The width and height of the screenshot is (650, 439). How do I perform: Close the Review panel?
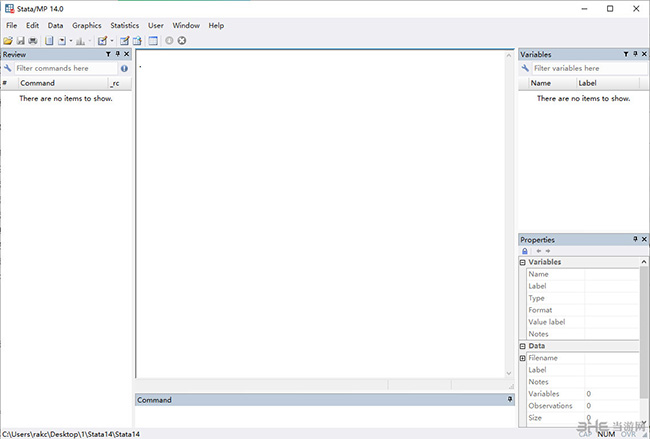127,54
